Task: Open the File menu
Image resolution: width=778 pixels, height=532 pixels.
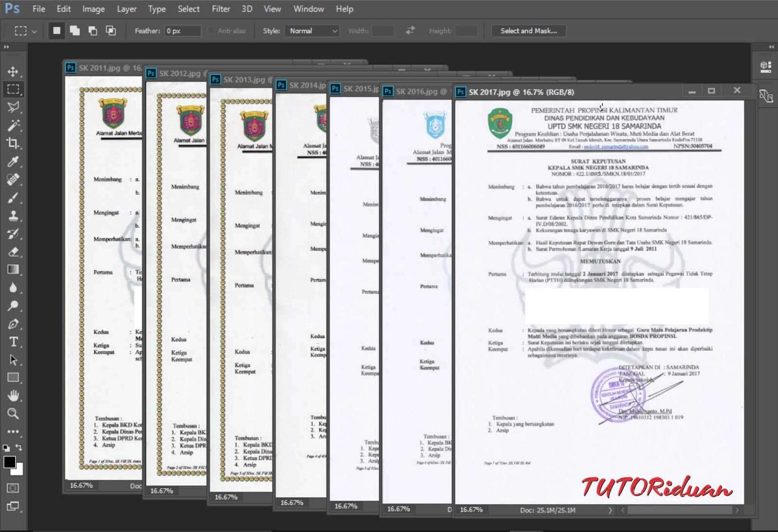Action: 39,9
